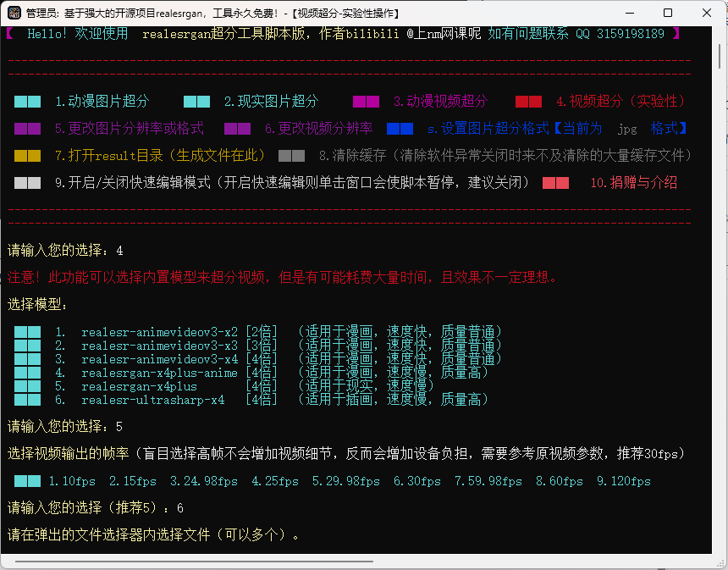The height and width of the screenshot is (570, 728).
Task: Choose the 4.视频超分（实验性）option
Action: tap(620, 102)
